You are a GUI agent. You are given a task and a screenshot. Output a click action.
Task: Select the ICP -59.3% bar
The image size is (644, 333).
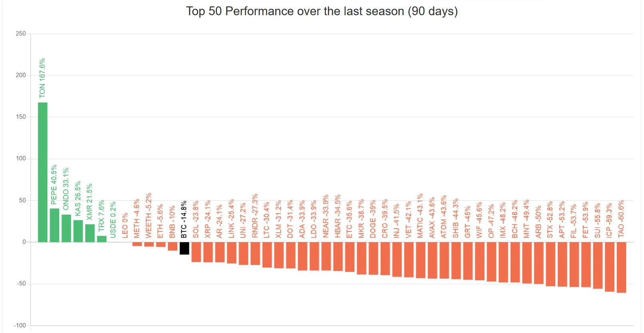[610, 267]
